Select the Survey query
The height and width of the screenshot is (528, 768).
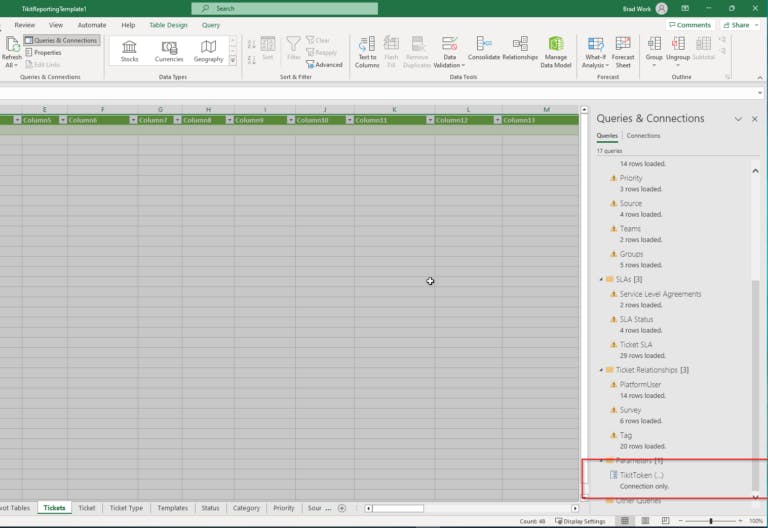(630, 410)
